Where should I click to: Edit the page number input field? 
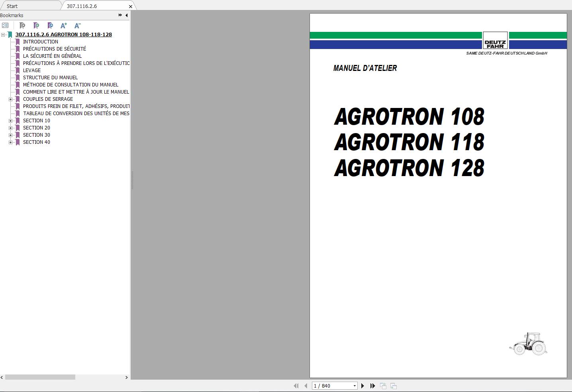pos(327,386)
